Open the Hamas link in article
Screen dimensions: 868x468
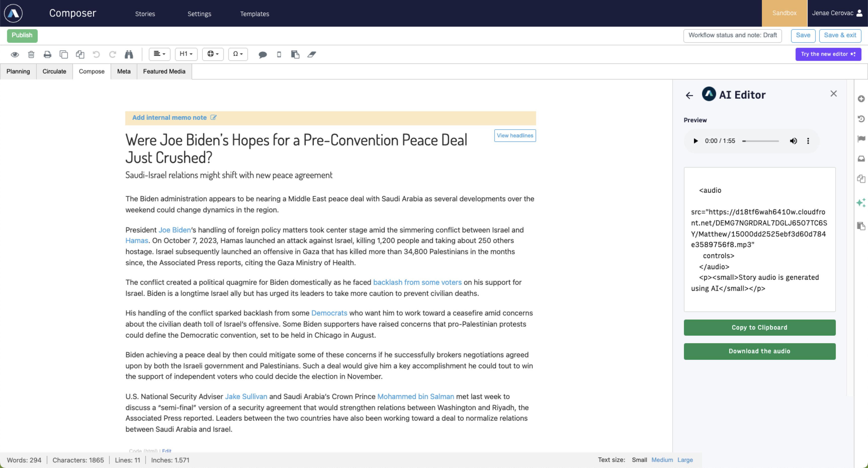click(x=137, y=241)
